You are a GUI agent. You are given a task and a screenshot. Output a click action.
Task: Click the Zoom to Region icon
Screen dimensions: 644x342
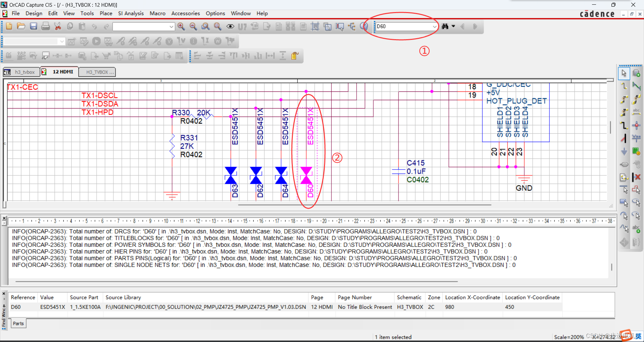[205, 26]
